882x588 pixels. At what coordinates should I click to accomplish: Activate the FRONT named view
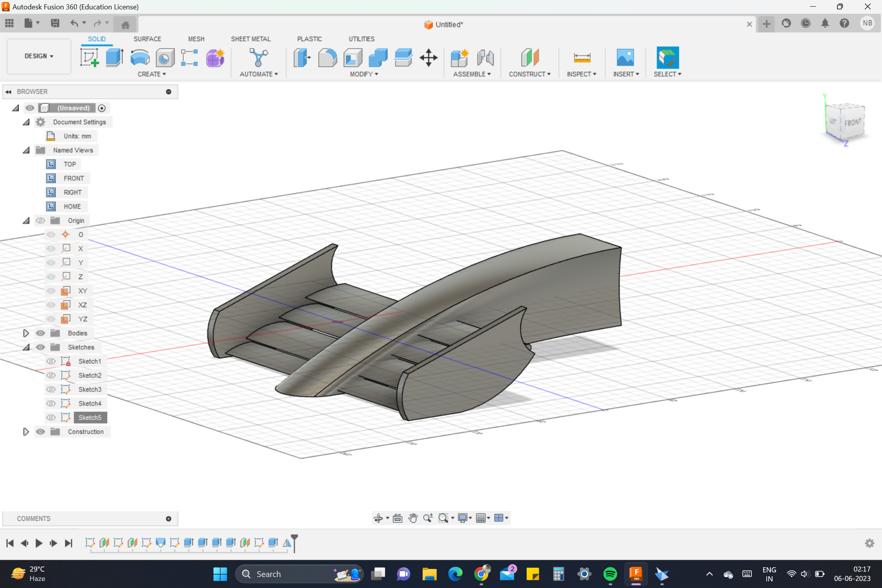pyautogui.click(x=73, y=178)
